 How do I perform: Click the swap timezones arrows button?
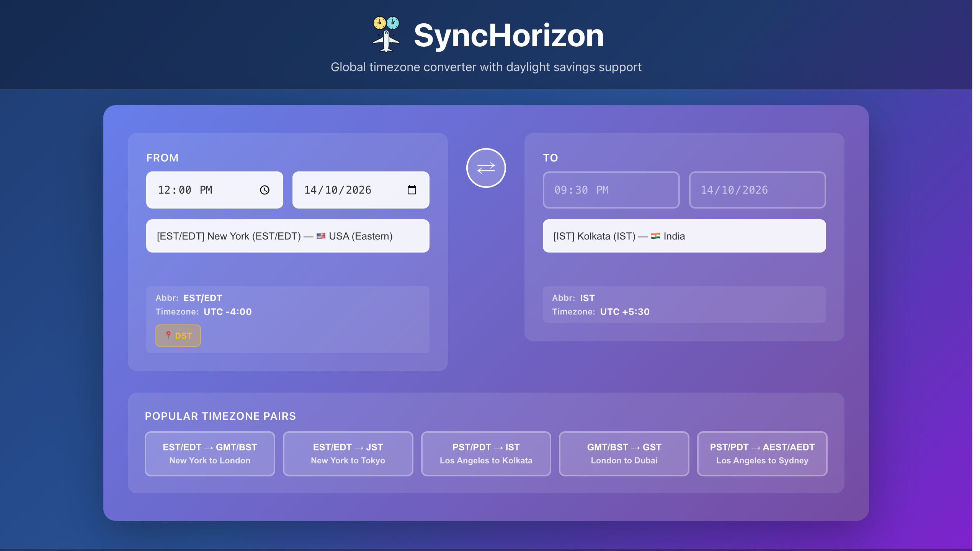pyautogui.click(x=486, y=168)
